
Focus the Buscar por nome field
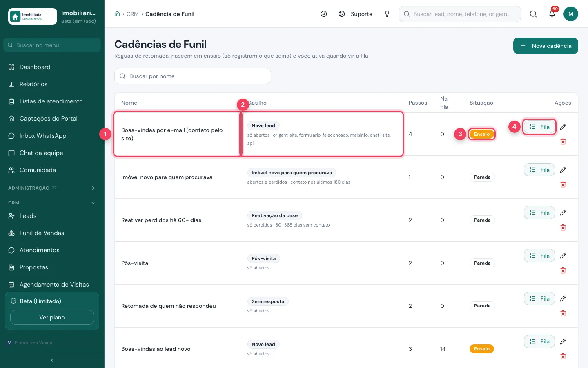pos(193,76)
